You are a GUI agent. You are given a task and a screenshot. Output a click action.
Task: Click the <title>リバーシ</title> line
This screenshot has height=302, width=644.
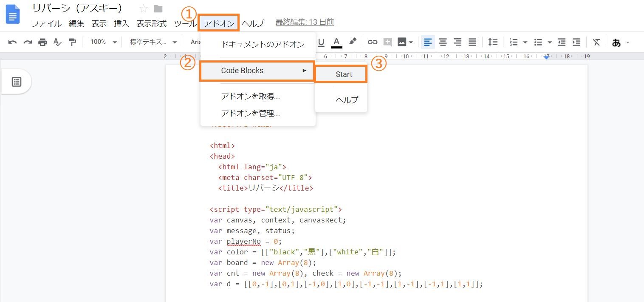[266, 188]
